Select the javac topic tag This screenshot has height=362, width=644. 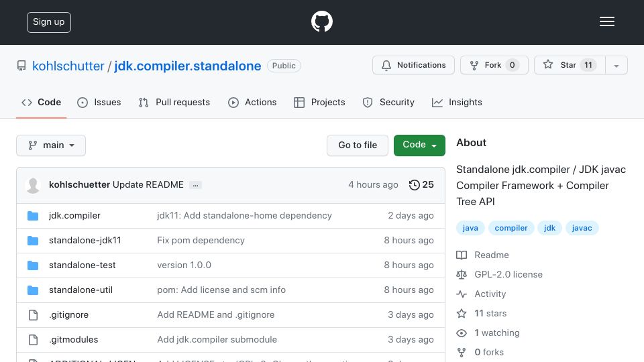coord(582,228)
